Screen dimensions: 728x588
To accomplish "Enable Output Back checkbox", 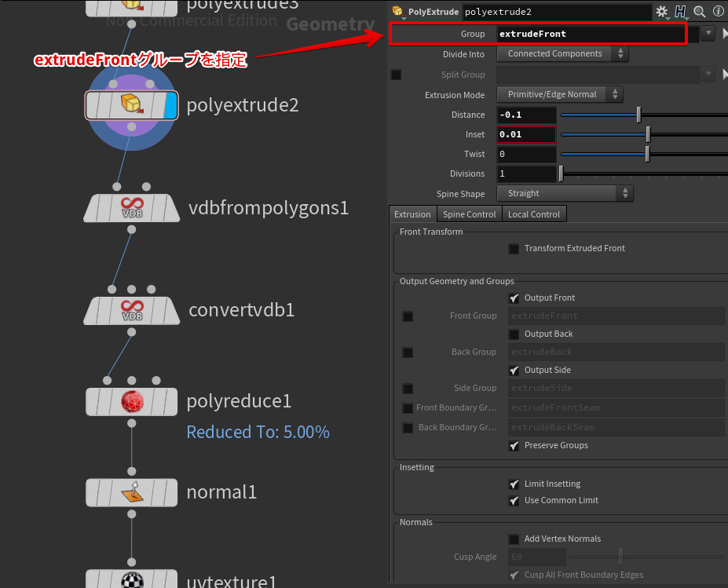I will [x=514, y=334].
